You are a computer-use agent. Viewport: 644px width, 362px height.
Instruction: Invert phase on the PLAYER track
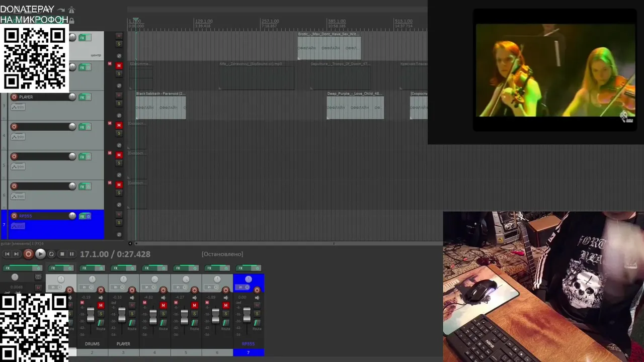coord(119,116)
